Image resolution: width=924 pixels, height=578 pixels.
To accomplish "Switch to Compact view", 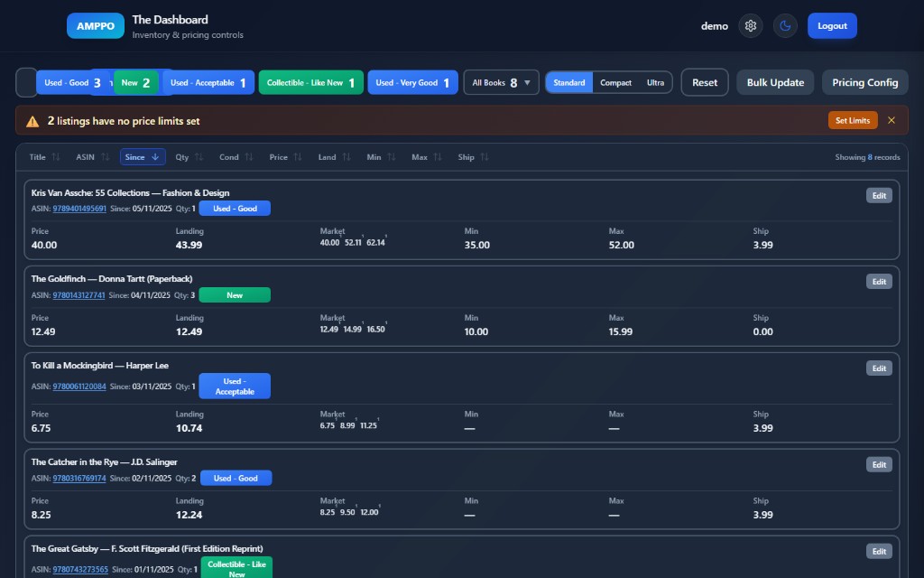I will (x=615, y=82).
